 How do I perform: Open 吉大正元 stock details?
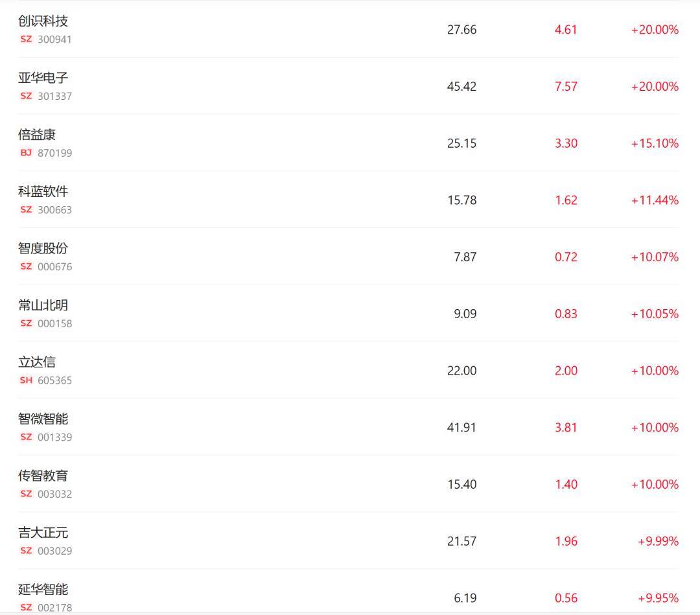click(43, 533)
